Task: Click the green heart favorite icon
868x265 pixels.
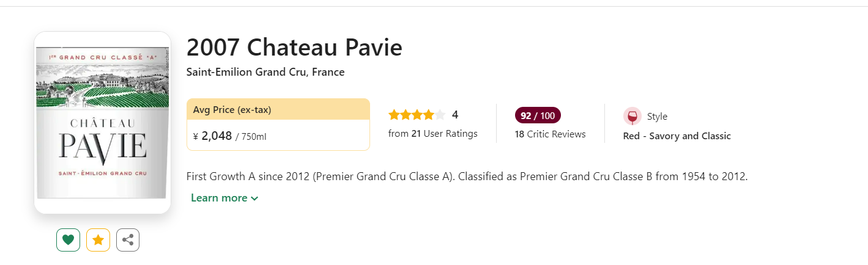Action: (x=68, y=240)
